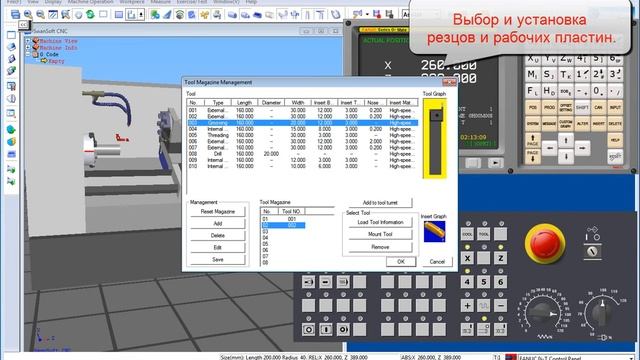The height and width of the screenshot is (360, 640).
Task: Click the SYSTEM key on the CNC keypad
Action: (533, 123)
